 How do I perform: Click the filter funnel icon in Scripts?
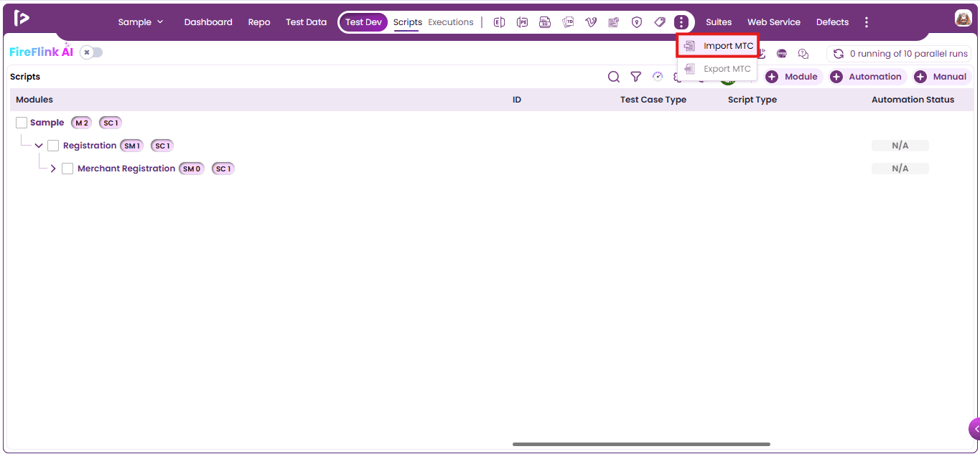coord(635,77)
